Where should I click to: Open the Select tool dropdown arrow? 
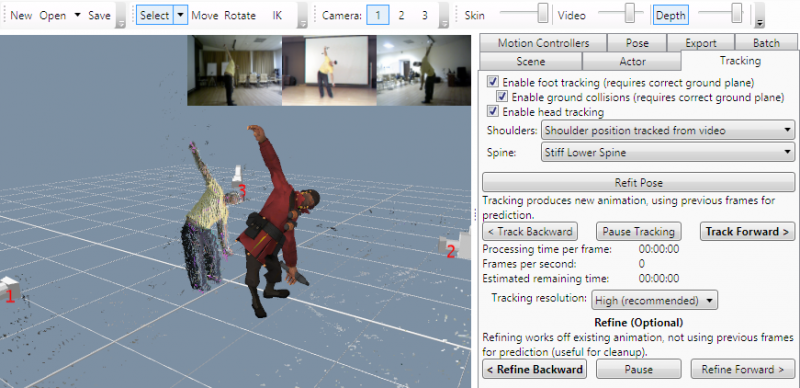pos(181,15)
